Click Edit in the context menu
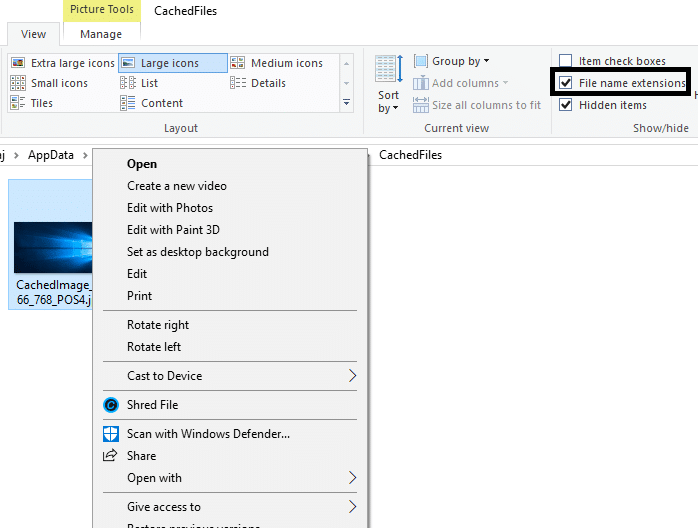This screenshot has height=528, width=698. (230, 274)
